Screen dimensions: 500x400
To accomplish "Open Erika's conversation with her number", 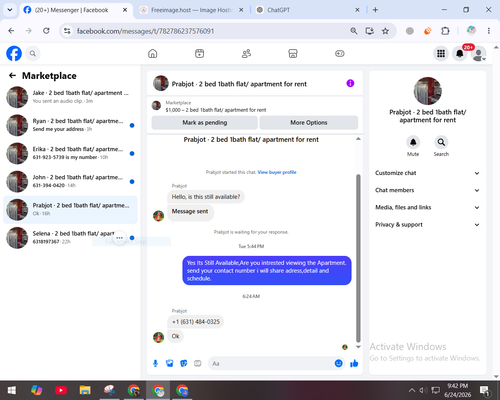I will click(70, 153).
